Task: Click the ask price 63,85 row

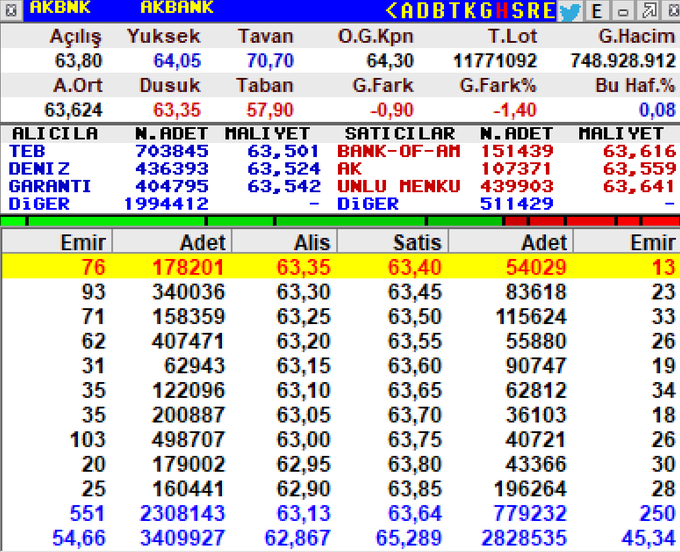Action: 415,489
